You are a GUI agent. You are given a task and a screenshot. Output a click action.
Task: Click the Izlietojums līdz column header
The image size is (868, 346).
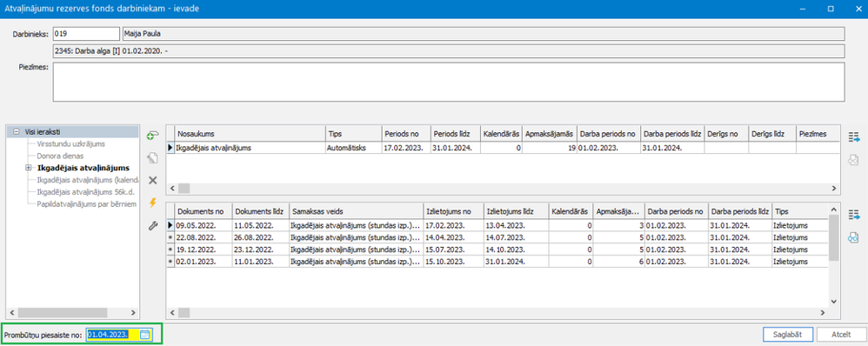click(x=516, y=211)
